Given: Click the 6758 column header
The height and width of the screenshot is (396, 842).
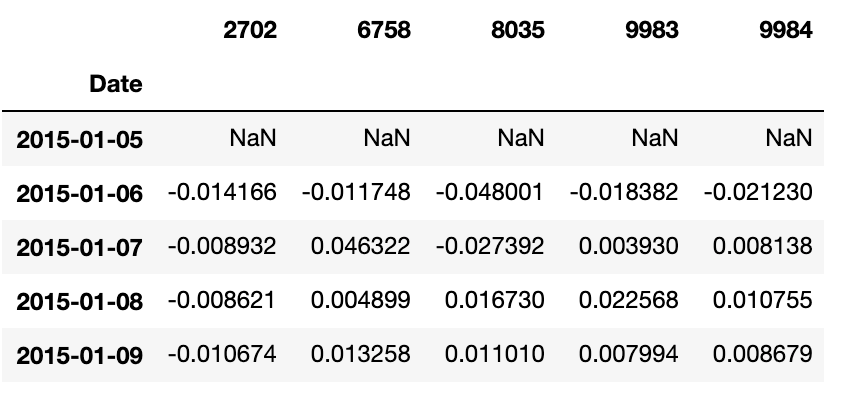Looking at the screenshot, I should click(383, 30).
